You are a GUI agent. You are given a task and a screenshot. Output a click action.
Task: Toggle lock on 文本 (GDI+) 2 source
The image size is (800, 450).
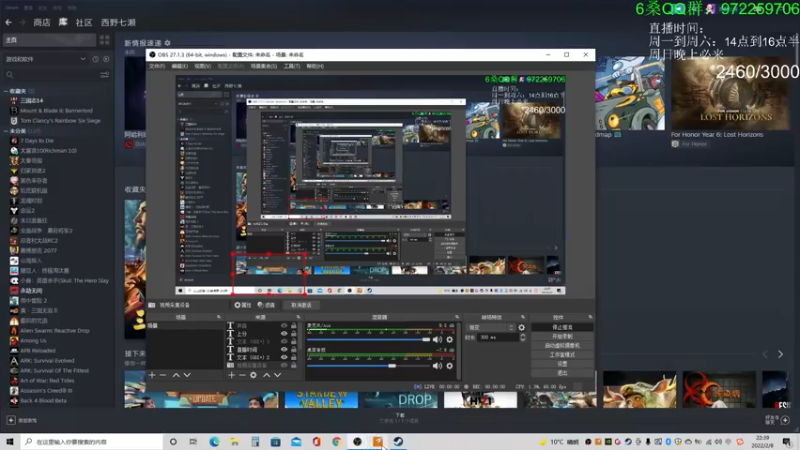(x=293, y=357)
